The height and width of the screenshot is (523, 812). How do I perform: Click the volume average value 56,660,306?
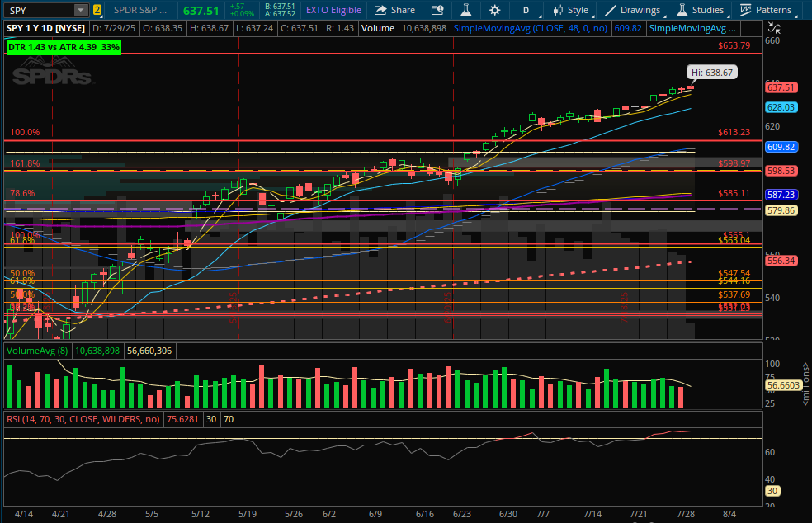click(x=149, y=351)
